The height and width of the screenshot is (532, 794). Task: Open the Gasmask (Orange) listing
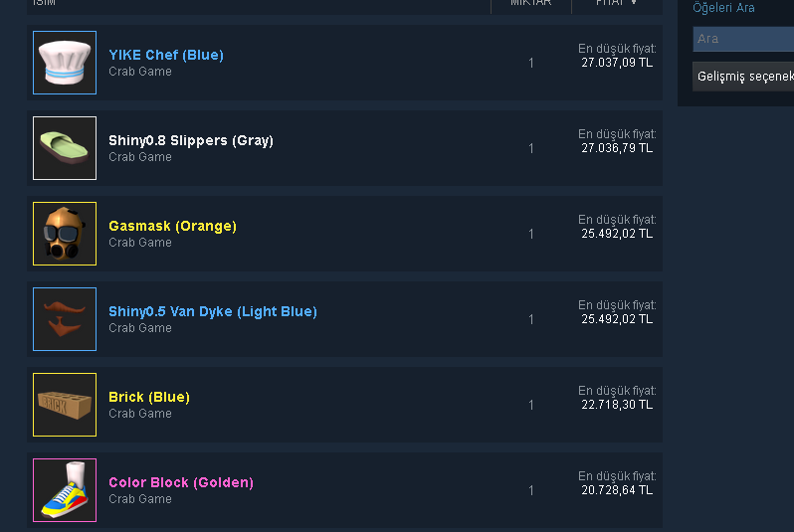coord(172,226)
